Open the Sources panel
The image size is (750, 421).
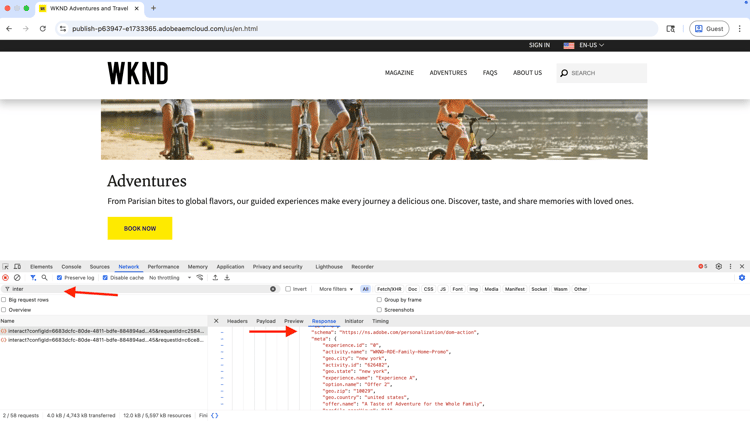99,266
